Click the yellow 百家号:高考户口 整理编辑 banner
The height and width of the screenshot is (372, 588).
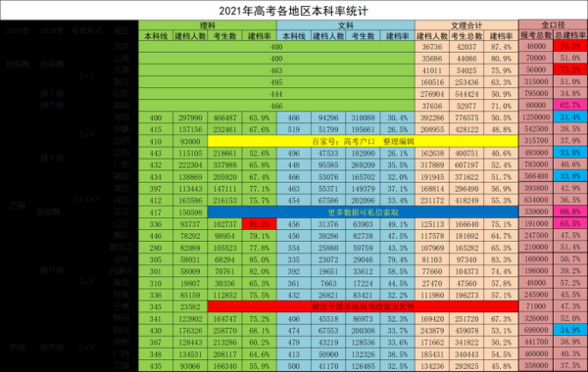[x=363, y=141]
